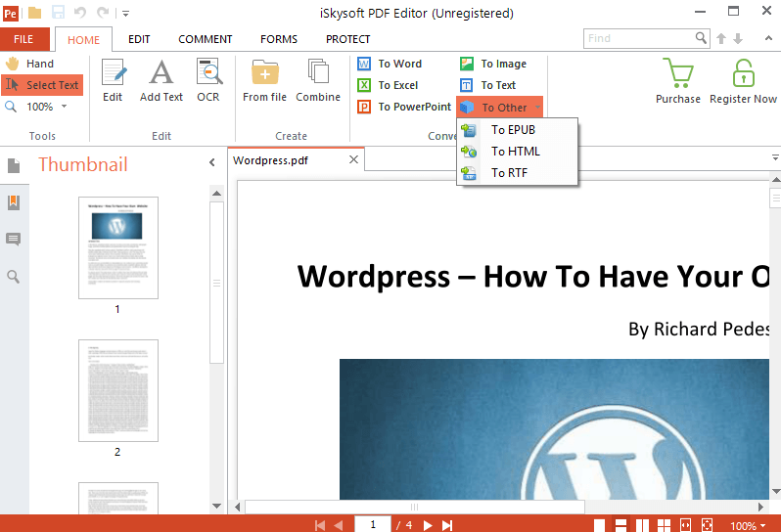This screenshot has height=532, width=781.
Task: Open the Comments sidebar panel
Action: click(x=14, y=240)
